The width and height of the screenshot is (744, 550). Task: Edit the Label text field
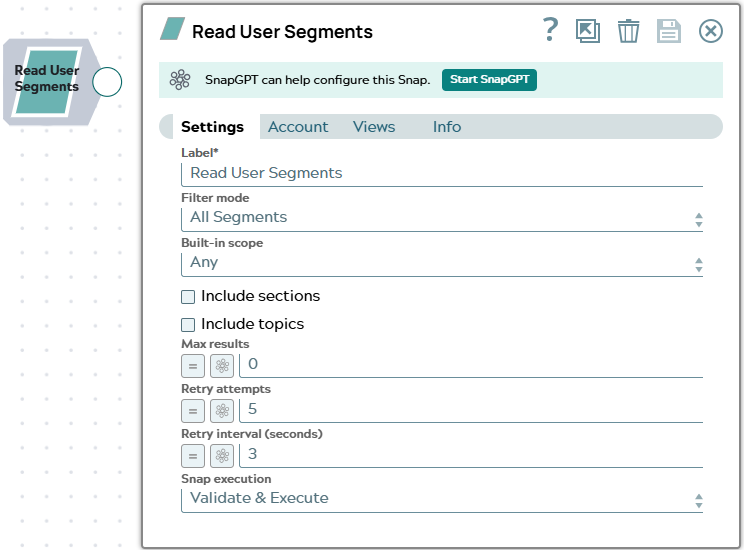pos(442,173)
